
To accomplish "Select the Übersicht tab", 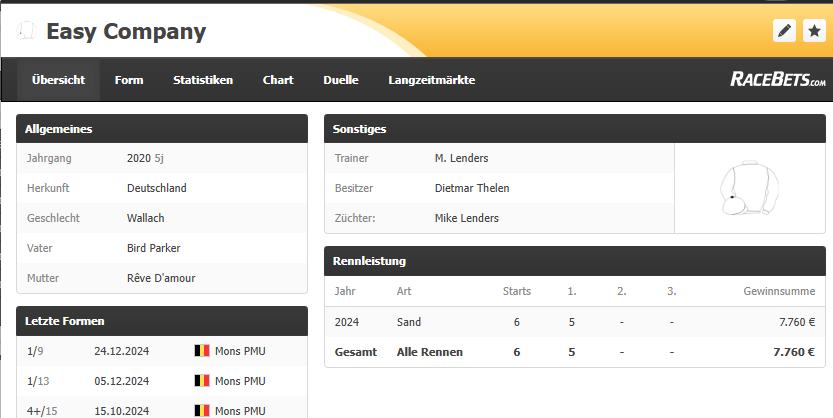I will [58, 80].
